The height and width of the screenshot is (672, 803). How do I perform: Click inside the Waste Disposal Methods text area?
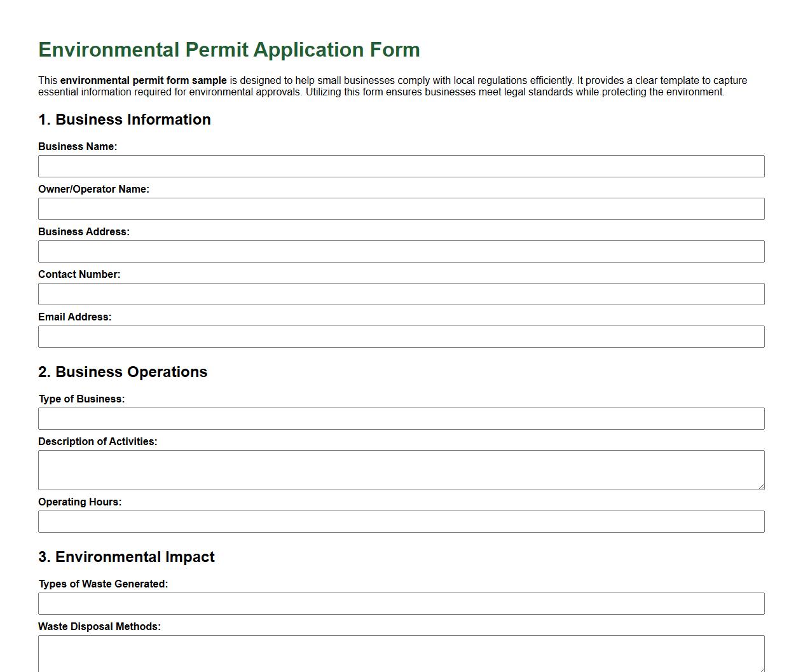(x=401, y=653)
